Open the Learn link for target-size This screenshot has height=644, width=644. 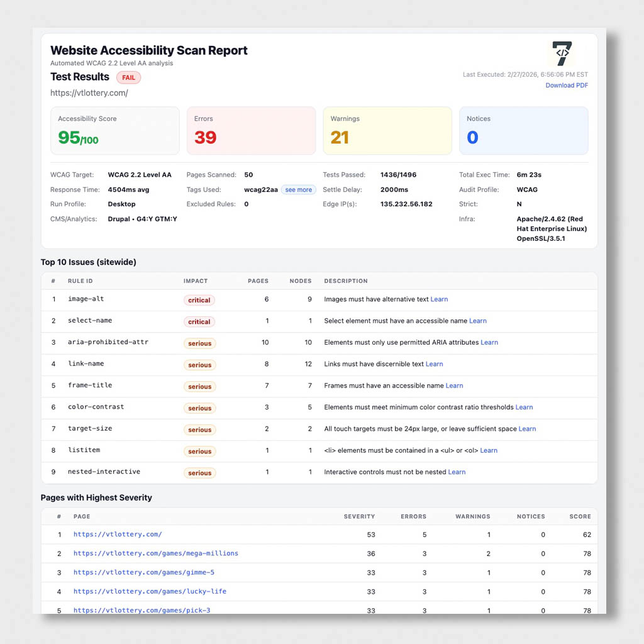pyautogui.click(x=527, y=429)
